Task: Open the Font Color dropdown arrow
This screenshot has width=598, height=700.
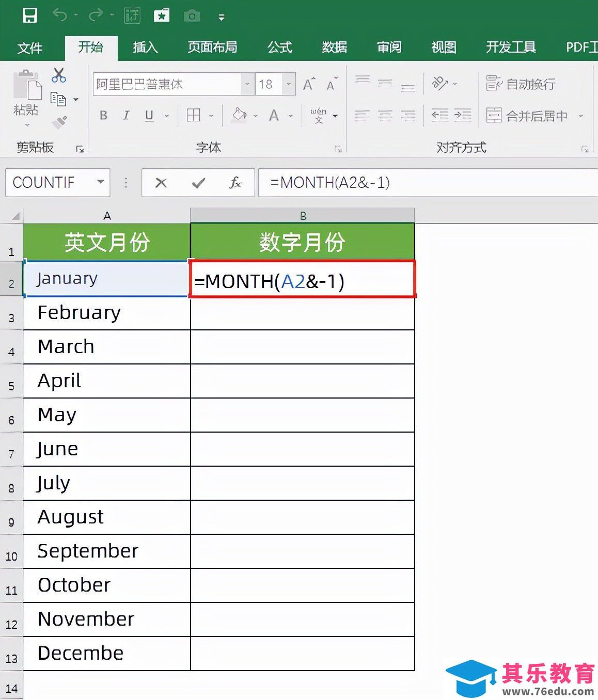Action: coord(291,116)
